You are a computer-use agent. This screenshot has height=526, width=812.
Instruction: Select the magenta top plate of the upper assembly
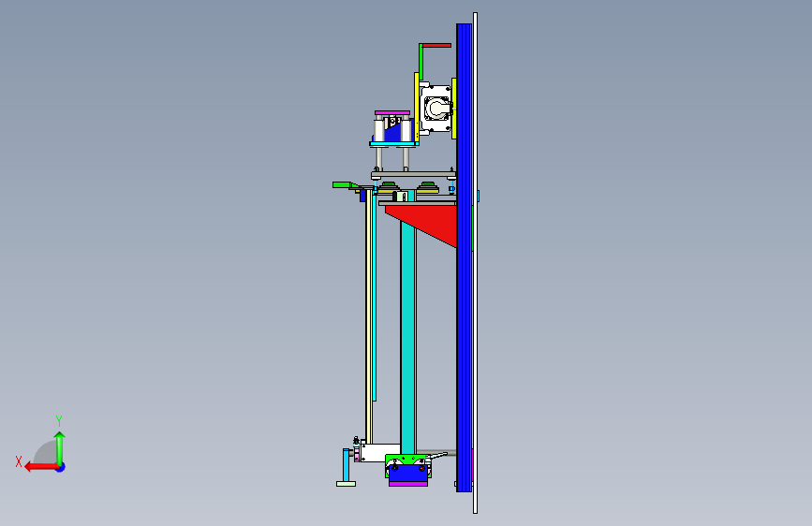392,112
